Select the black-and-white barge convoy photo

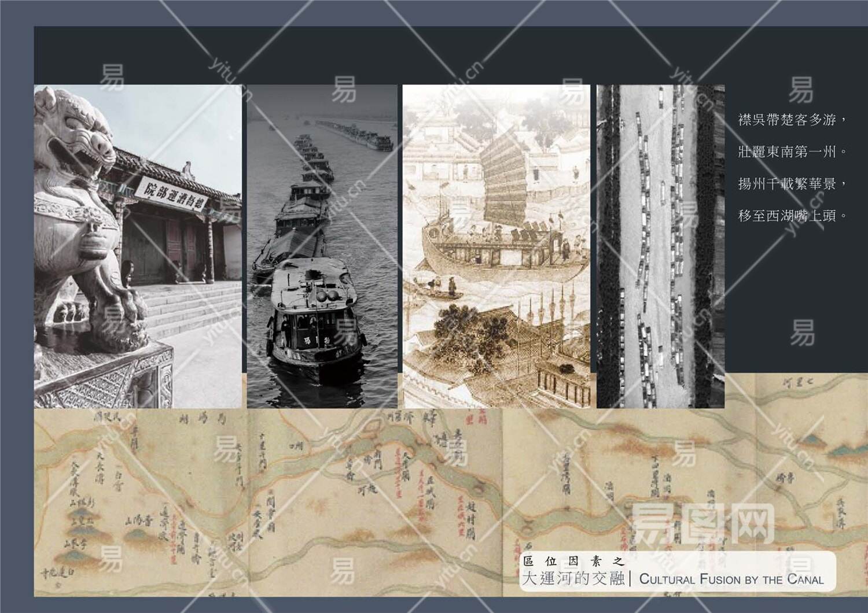point(322,246)
